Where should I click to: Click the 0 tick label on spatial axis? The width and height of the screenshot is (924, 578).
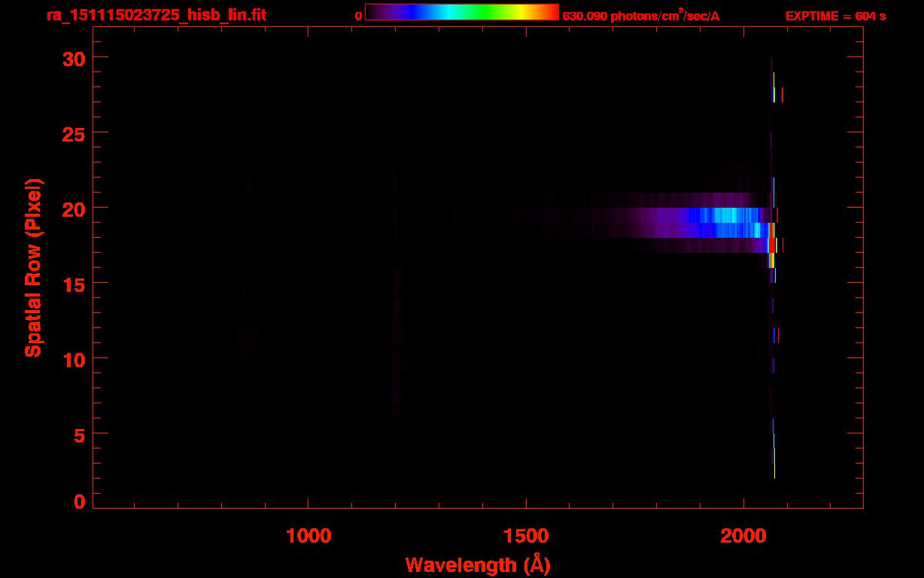(x=78, y=501)
